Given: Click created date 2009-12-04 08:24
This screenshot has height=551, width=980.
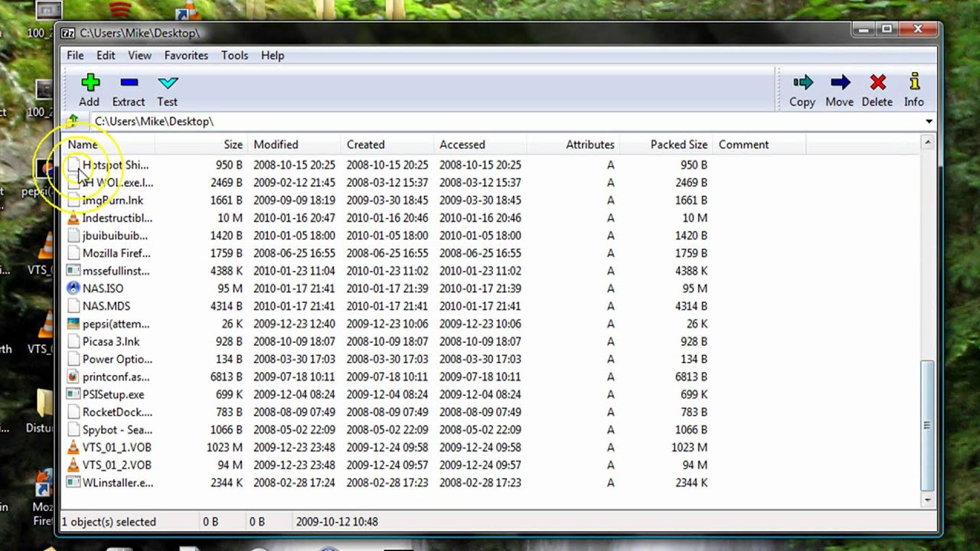Looking at the screenshot, I should (387, 394).
